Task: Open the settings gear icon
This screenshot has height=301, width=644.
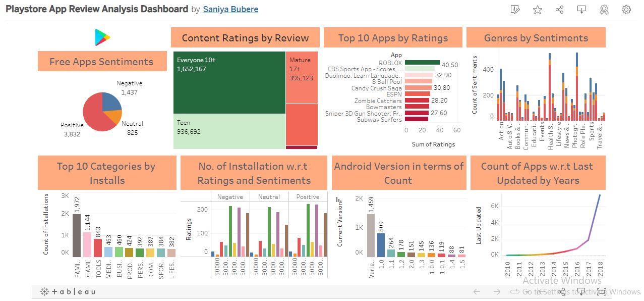Action: pos(626,10)
